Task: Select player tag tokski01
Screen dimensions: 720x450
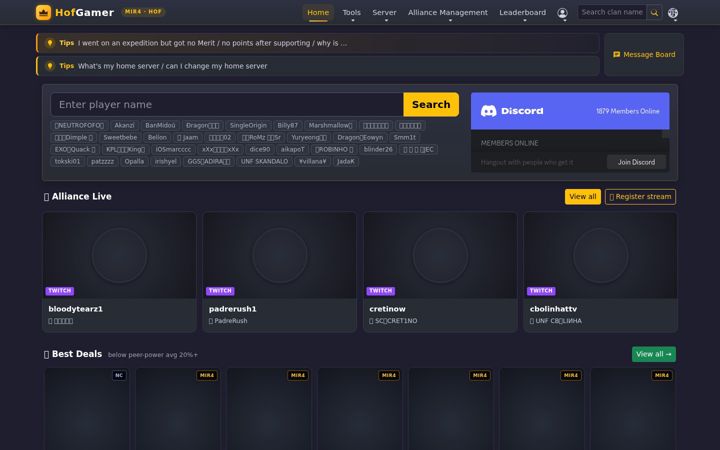Action: point(68,162)
